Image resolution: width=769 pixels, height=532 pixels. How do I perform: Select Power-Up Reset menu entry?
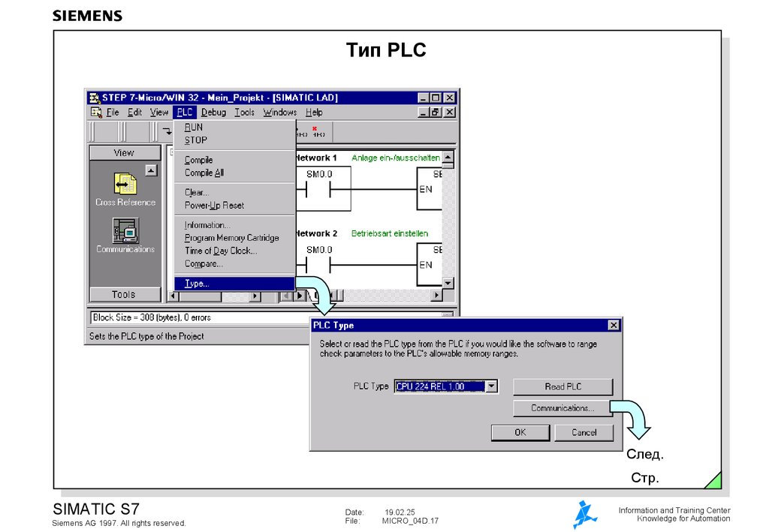point(235,206)
